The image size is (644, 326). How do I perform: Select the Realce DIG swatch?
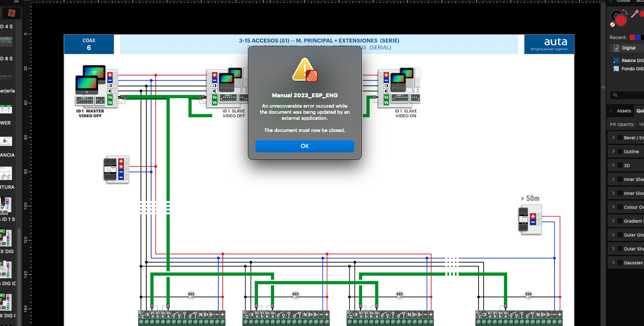coord(628,61)
